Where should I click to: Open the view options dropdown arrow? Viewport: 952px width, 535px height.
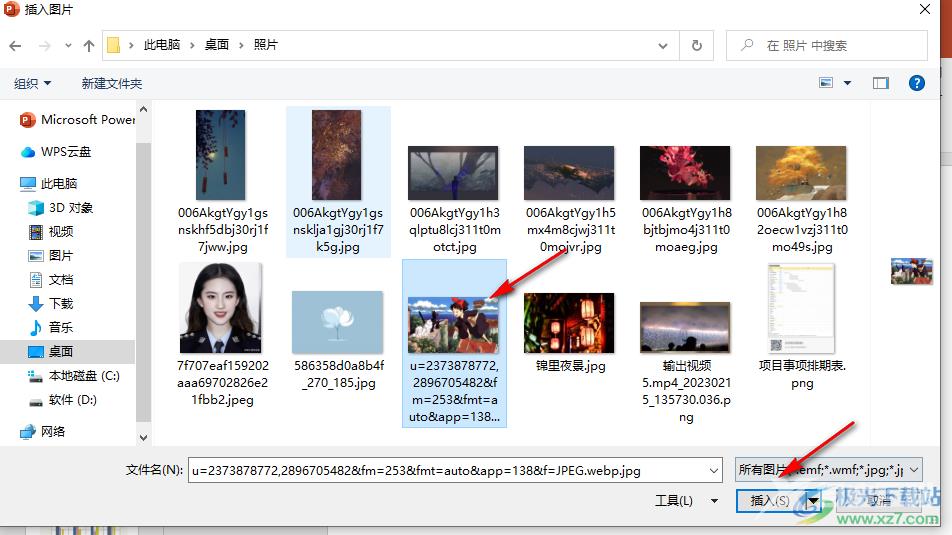(x=847, y=83)
